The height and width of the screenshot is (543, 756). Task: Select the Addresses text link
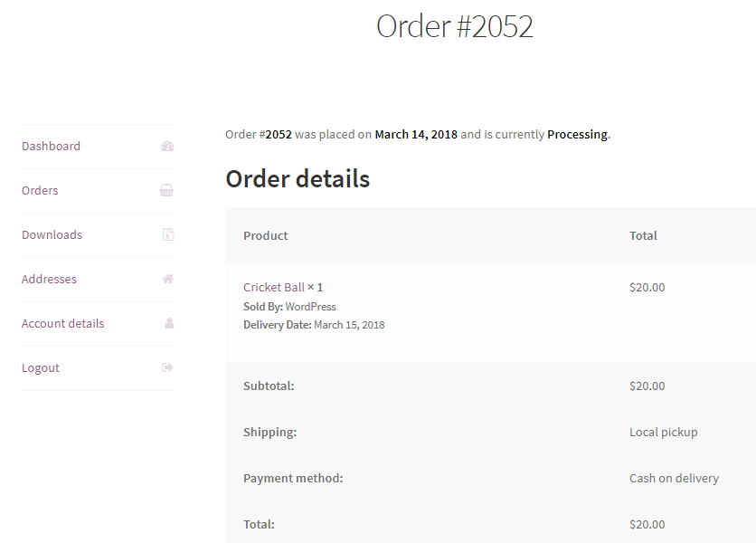[x=49, y=280]
